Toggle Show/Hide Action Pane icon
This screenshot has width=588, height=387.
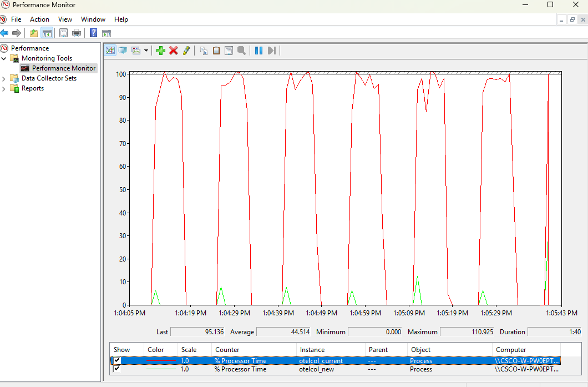point(107,33)
